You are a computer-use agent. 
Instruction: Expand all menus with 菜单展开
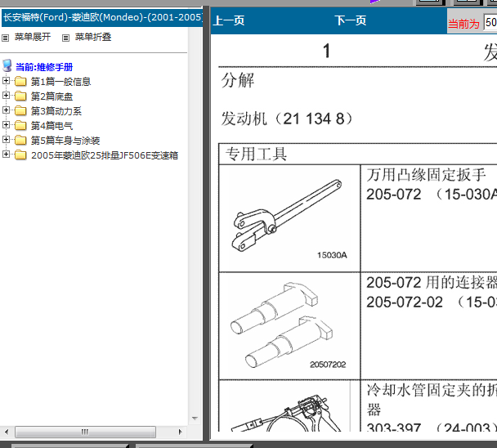33,37
